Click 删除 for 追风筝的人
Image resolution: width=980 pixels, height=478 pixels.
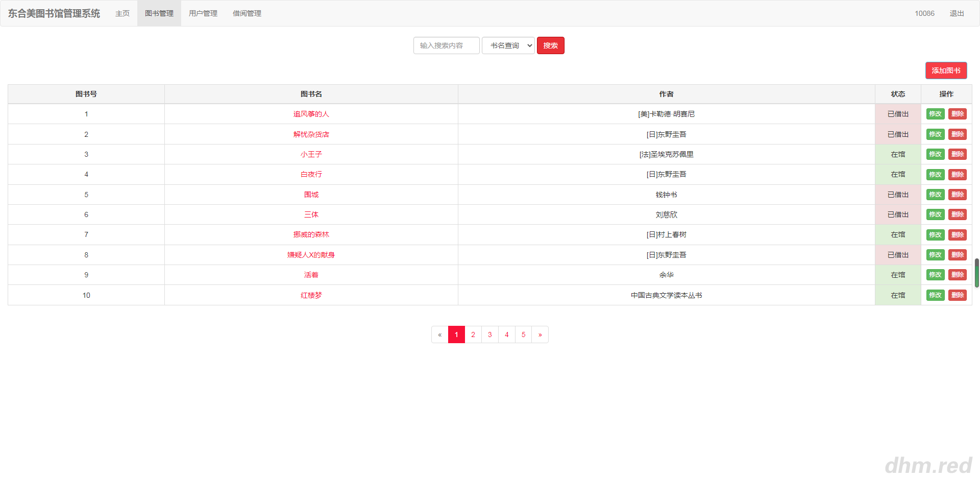click(958, 114)
